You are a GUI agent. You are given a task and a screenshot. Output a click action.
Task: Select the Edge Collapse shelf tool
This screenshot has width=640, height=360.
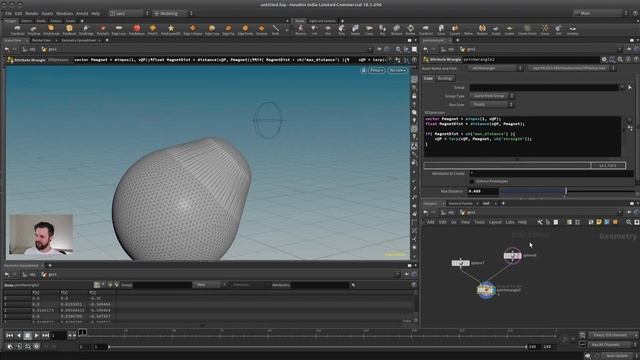click(193, 29)
